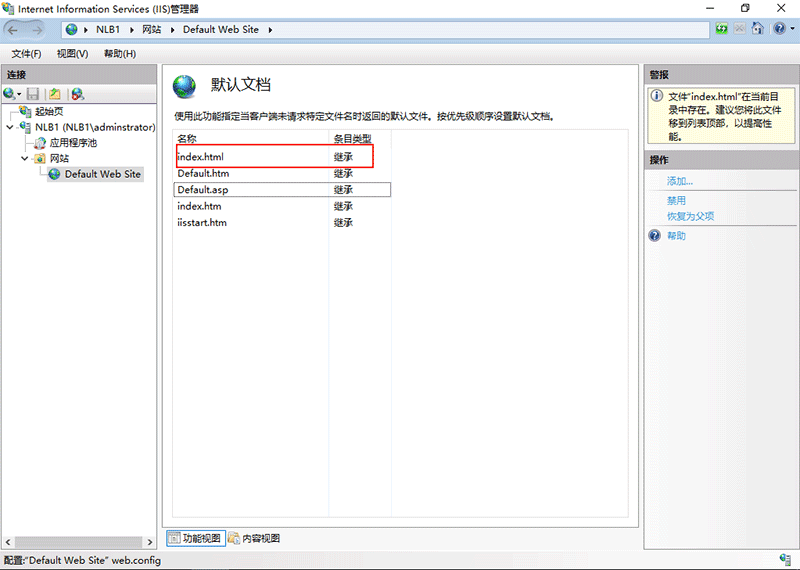Select NLB1 (NLB1\adminstrator) in the tree
The image size is (800, 570).
[95, 127]
